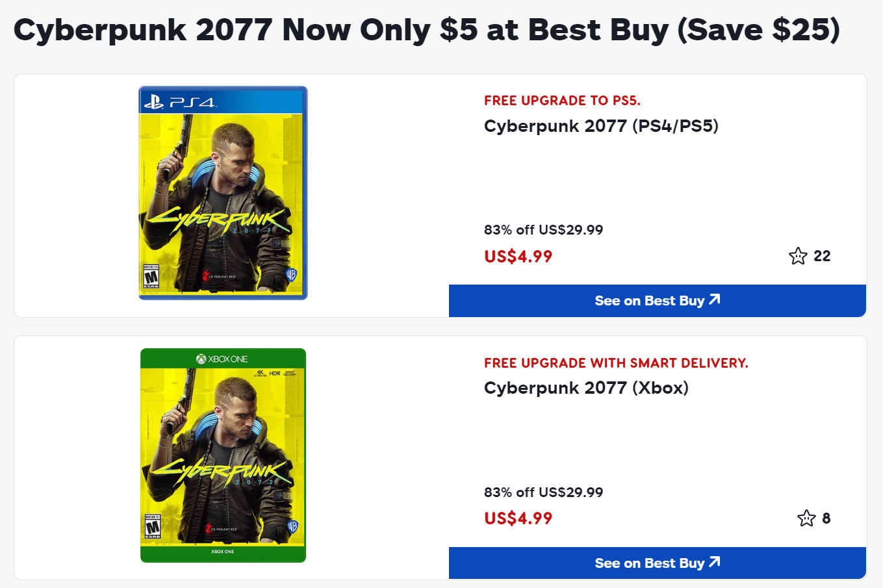
Task: Click the US$4.99 price on the PS4/PS5 deal
Action: pos(518,257)
